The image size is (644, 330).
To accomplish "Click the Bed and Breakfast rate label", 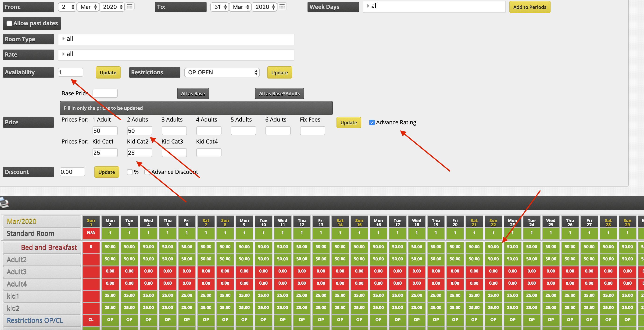I will [x=49, y=247].
